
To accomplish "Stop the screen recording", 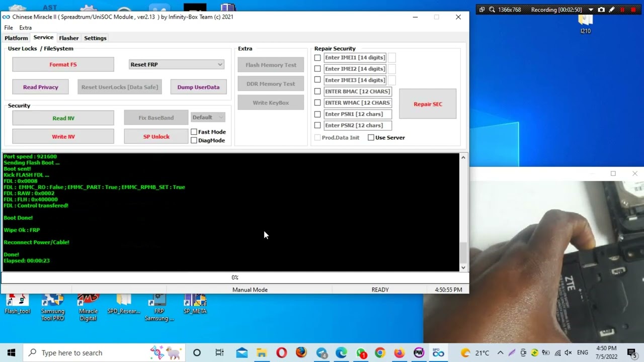I will pyautogui.click(x=633, y=10).
